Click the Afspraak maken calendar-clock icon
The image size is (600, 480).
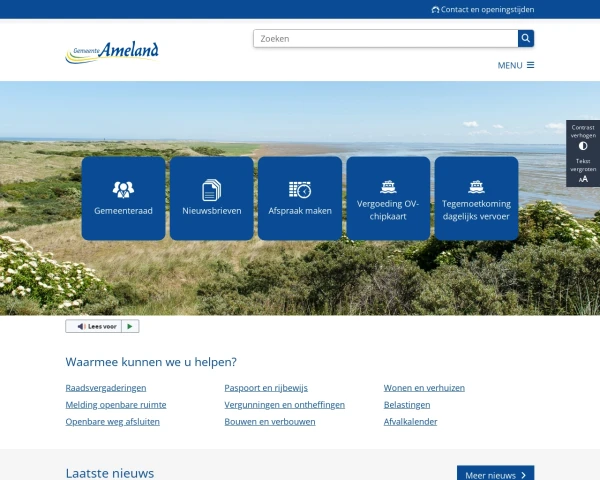tap(300, 190)
